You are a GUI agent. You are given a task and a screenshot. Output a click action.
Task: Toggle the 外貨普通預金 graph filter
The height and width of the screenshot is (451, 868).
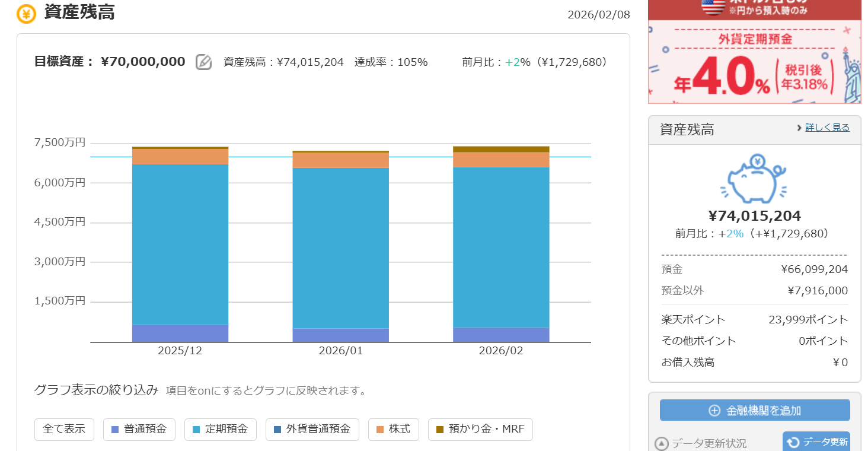312,429
